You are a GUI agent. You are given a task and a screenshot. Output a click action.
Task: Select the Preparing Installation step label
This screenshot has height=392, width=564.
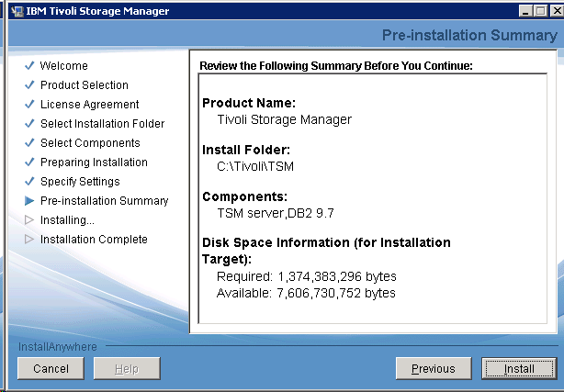[x=94, y=162]
